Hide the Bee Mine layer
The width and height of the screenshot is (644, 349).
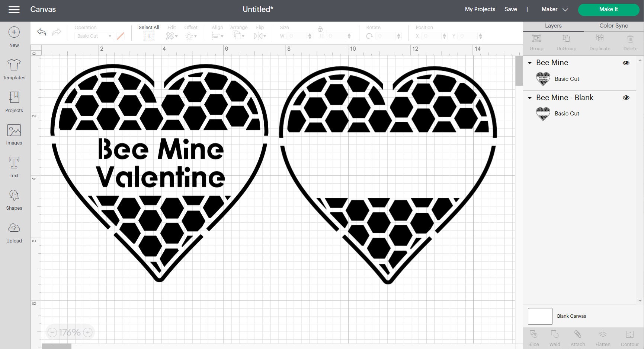coord(626,63)
